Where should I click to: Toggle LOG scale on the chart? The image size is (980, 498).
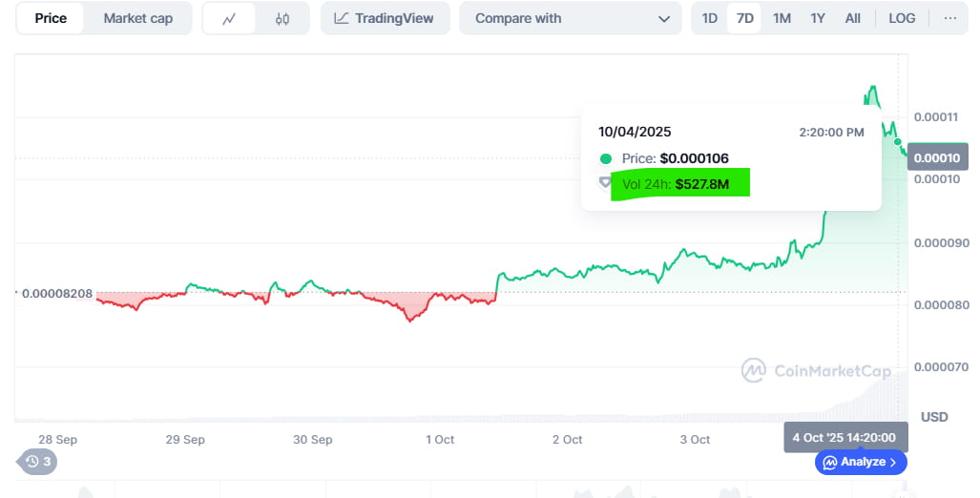[x=902, y=18]
